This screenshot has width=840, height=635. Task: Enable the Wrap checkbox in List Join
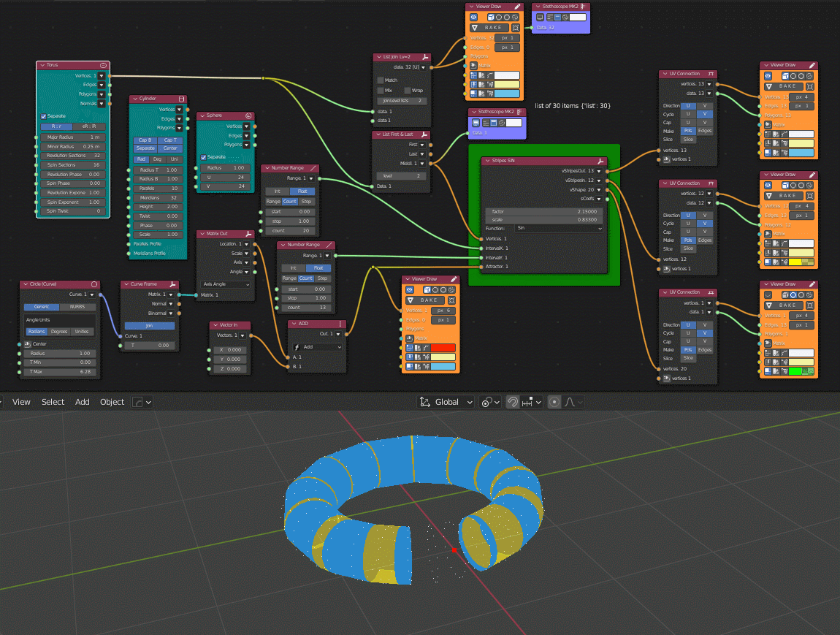pyautogui.click(x=407, y=91)
